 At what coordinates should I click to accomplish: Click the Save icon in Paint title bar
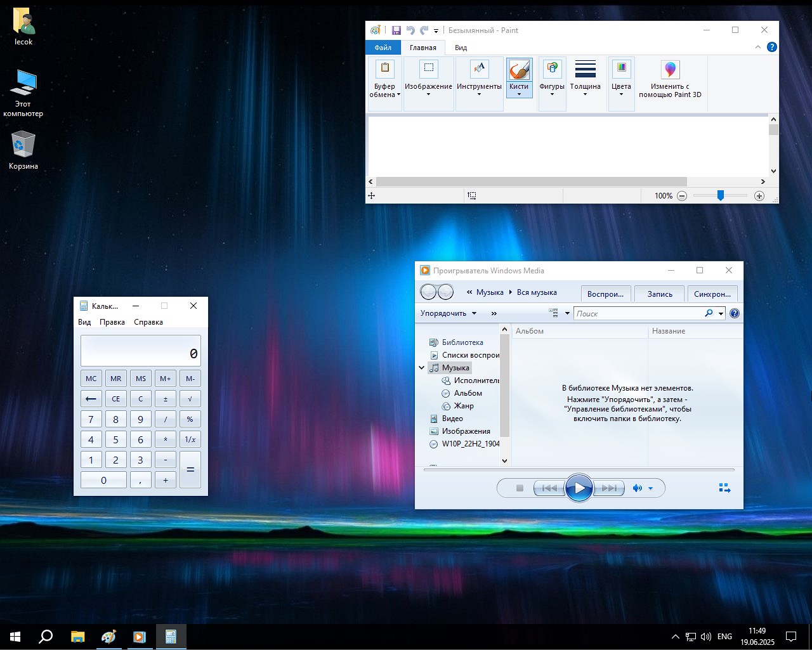(396, 30)
